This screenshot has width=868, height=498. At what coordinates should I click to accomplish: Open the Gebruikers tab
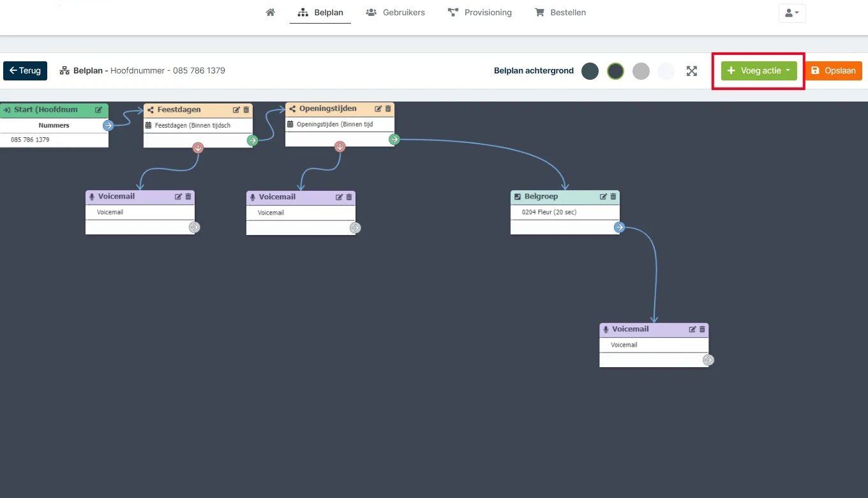(x=396, y=12)
